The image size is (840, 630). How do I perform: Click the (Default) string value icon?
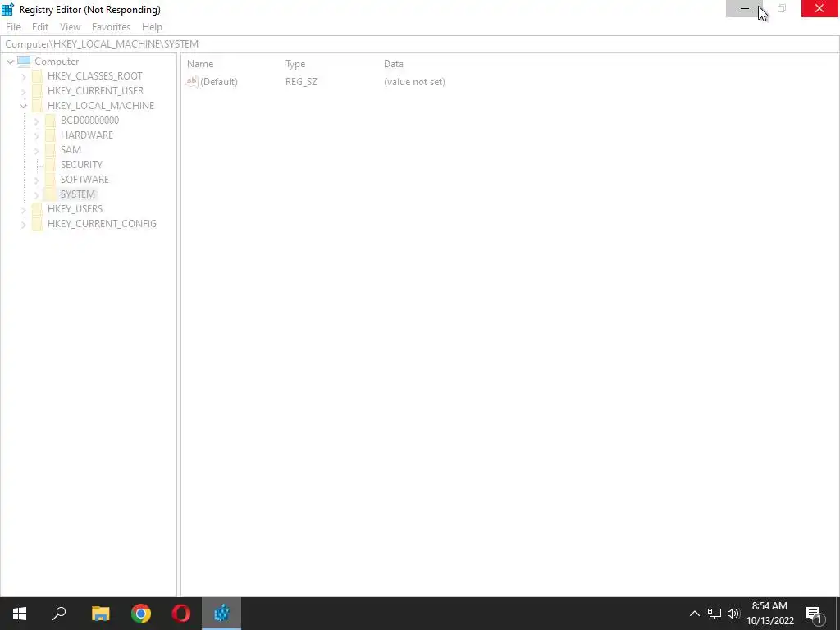192,81
